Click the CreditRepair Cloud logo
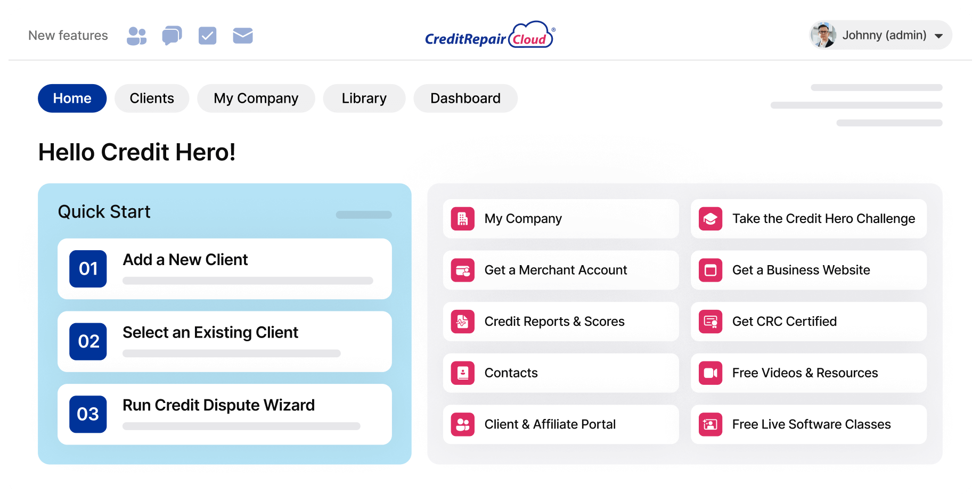980x502 pixels. pos(490,35)
